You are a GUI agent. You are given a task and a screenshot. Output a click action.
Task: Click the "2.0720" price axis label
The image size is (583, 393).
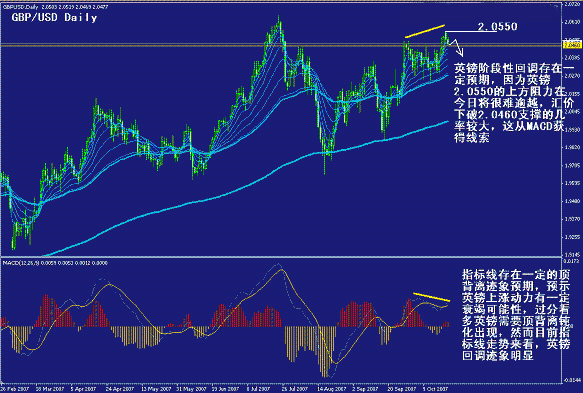[x=573, y=4]
